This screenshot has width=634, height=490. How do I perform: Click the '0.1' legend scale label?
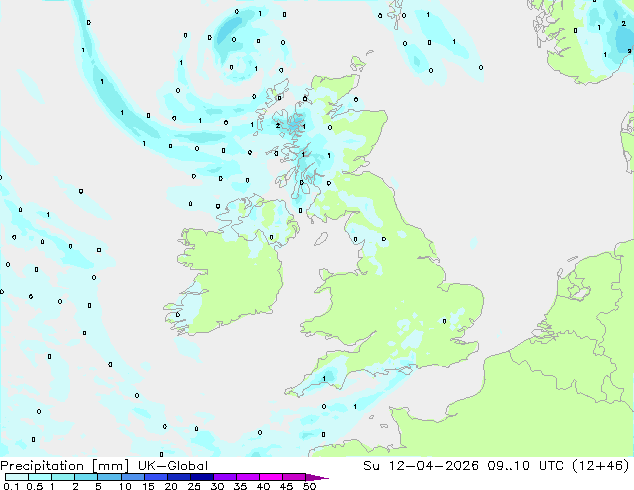[x=11, y=486]
